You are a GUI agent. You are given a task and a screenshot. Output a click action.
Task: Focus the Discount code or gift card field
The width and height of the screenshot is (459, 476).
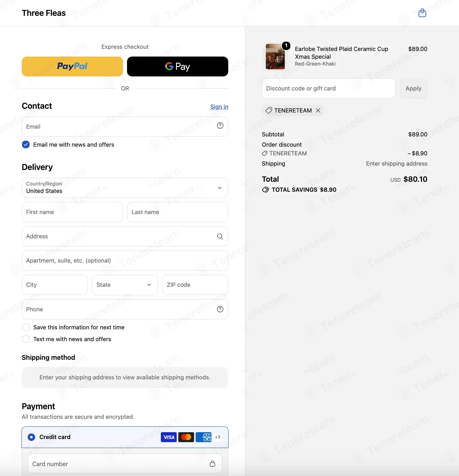tap(329, 89)
